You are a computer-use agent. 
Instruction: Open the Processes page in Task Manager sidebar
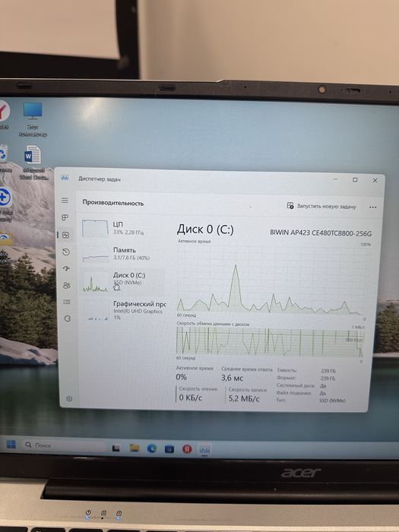pyautogui.click(x=65, y=217)
